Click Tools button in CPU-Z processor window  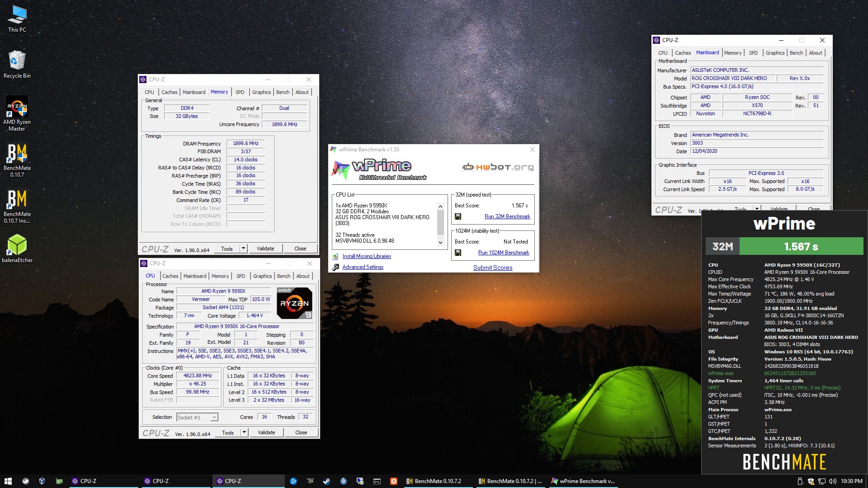[x=228, y=432]
